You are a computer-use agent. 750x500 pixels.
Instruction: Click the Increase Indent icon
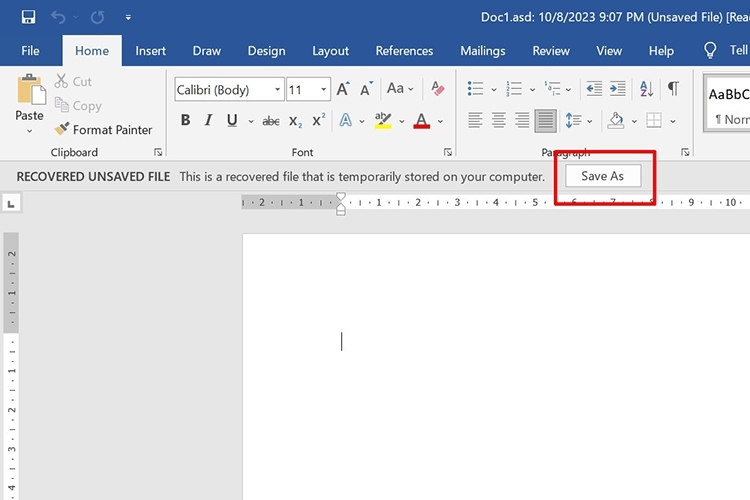pyautogui.click(x=618, y=89)
